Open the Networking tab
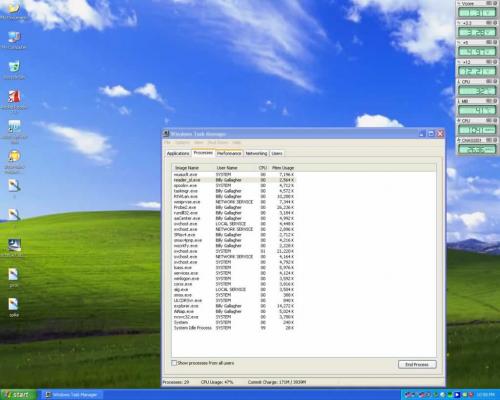The width and height of the screenshot is (500, 400). 256,153
